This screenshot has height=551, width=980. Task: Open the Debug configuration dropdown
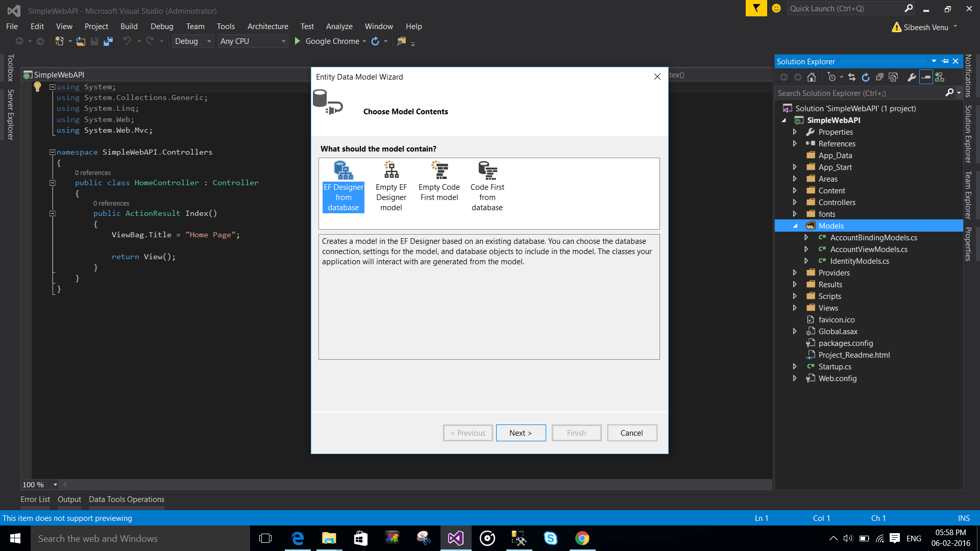pos(192,41)
